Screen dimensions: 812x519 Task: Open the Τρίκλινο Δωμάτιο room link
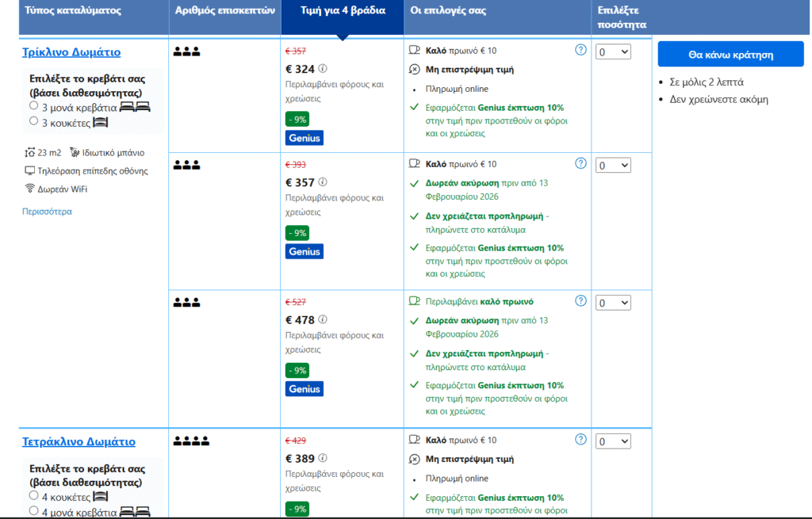point(71,52)
